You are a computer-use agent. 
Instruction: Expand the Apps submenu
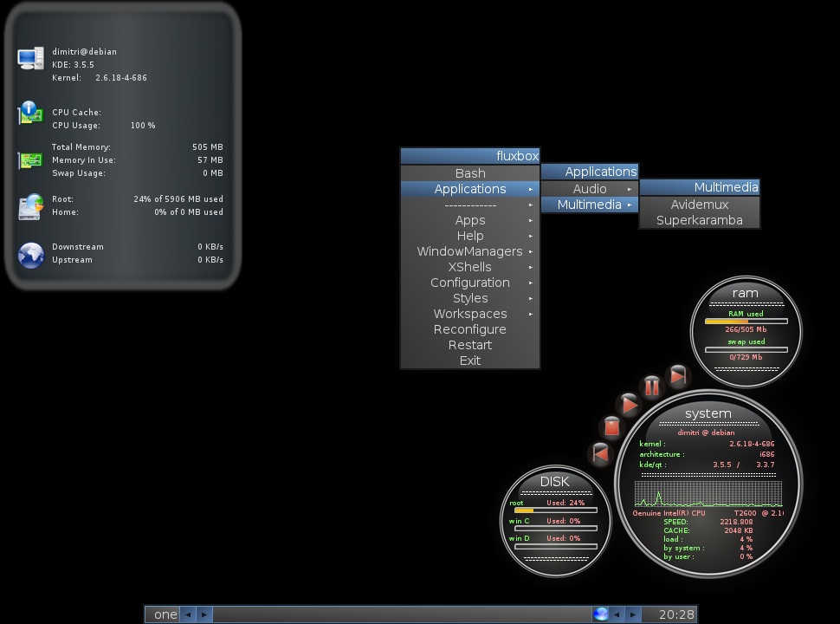pyautogui.click(x=470, y=220)
